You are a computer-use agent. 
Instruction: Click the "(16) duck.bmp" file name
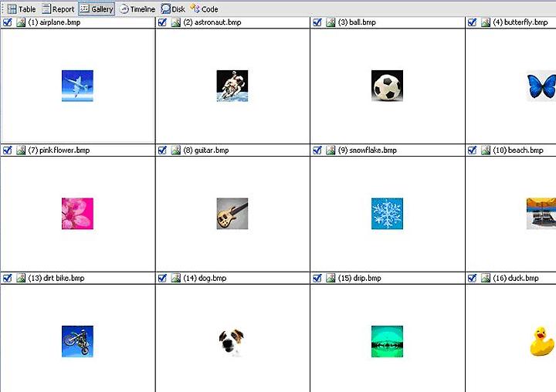pyautogui.click(x=516, y=279)
